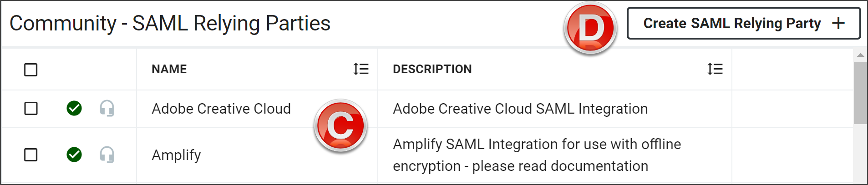Screen dimensions: 868x185
Task: Check the Amplify row checkbox
Action: (31, 155)
